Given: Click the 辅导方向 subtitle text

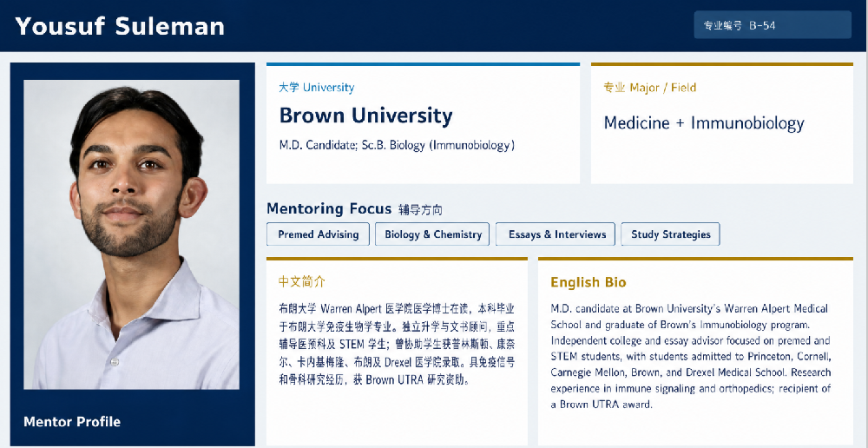Looking at the screenshot, I should (x=420, y=210).
